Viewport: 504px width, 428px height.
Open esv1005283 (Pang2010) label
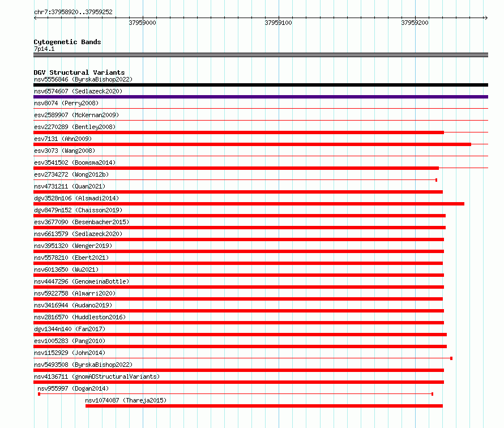70,341
